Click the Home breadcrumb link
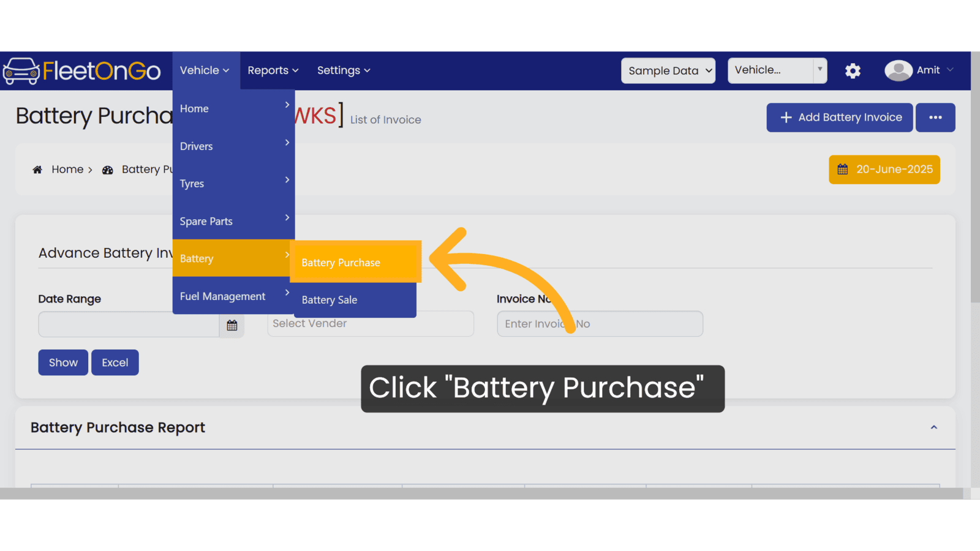The width and height of the screenshot is (980, 551). [x=67, y=170]
